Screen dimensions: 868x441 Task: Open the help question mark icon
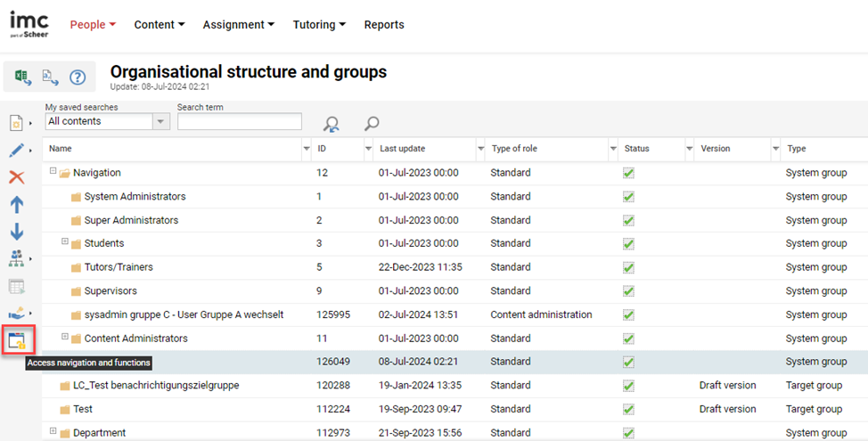77,78
